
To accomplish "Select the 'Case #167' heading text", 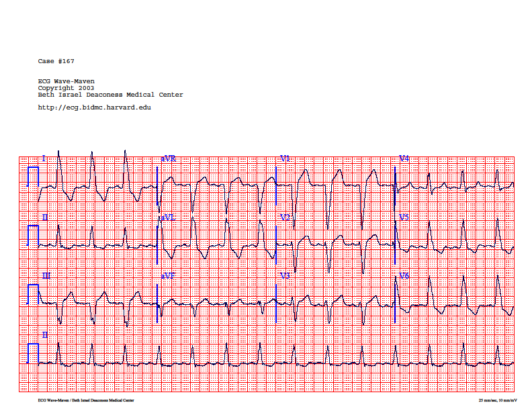I will [56, 61].
